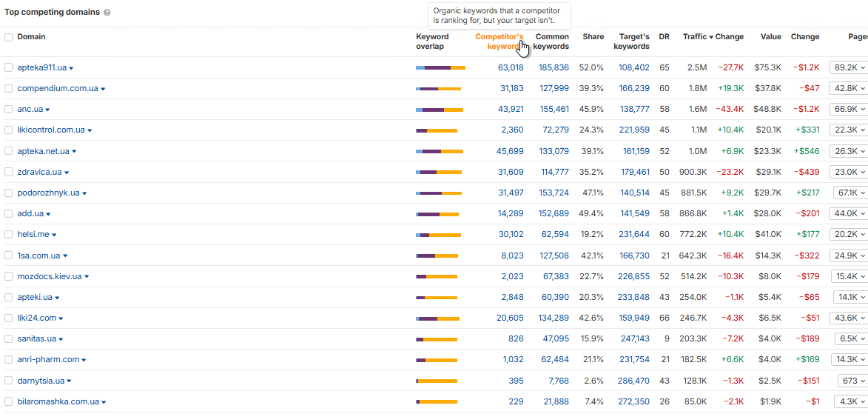Select the darnytsia.ua checkbox
Image resolution: width=868 pixels, height=414 pixels.
8,381
